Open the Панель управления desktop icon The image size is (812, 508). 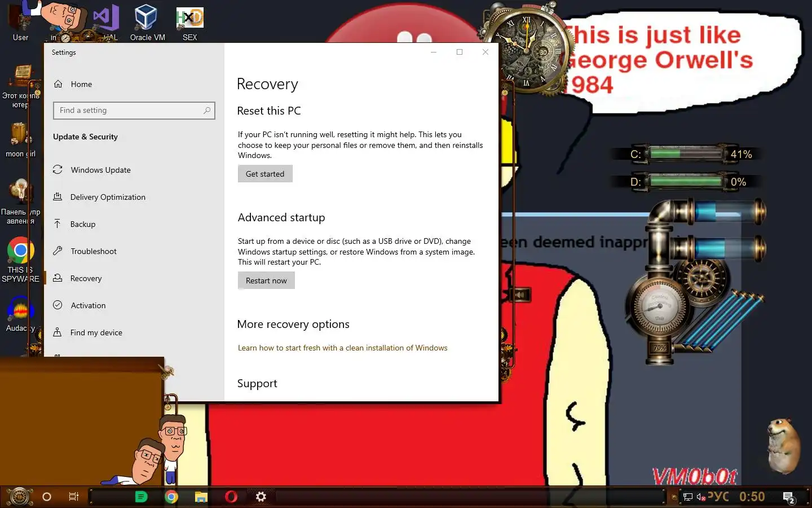tap(21, 202)
